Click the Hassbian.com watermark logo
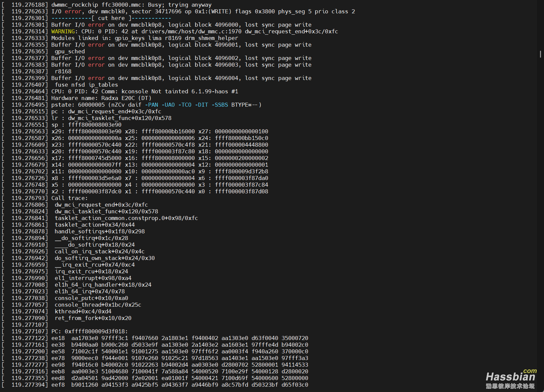Viewport: 544px width, 392px height. point(510,379)
